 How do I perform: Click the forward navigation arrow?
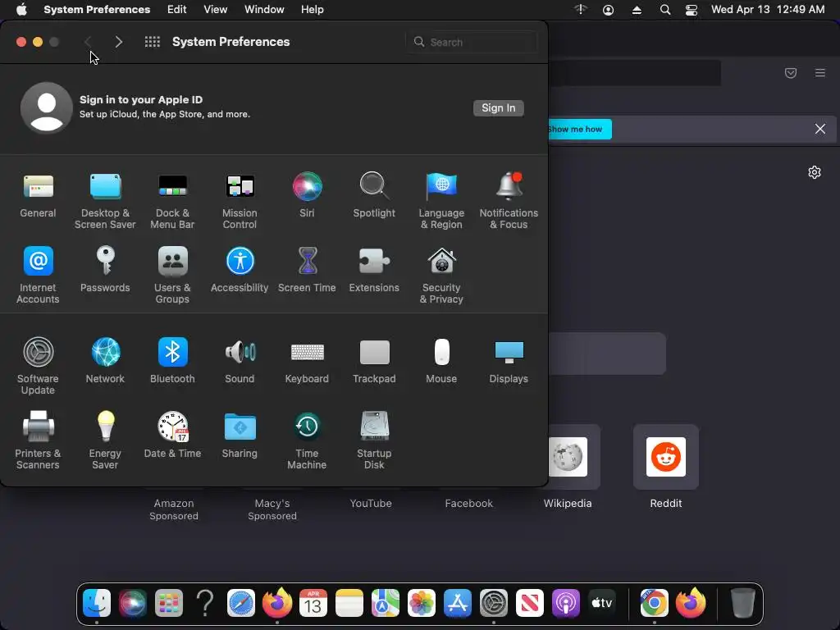pos(119,42)
